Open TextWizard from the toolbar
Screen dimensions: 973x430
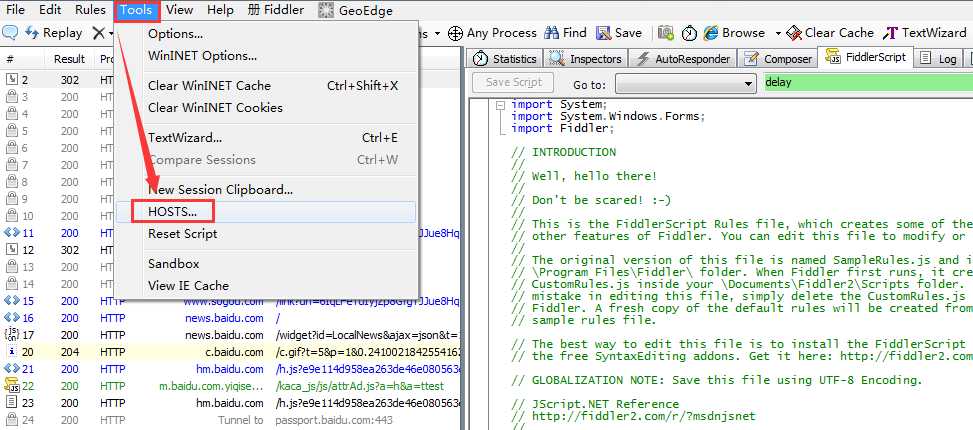(x=925, y=33)
